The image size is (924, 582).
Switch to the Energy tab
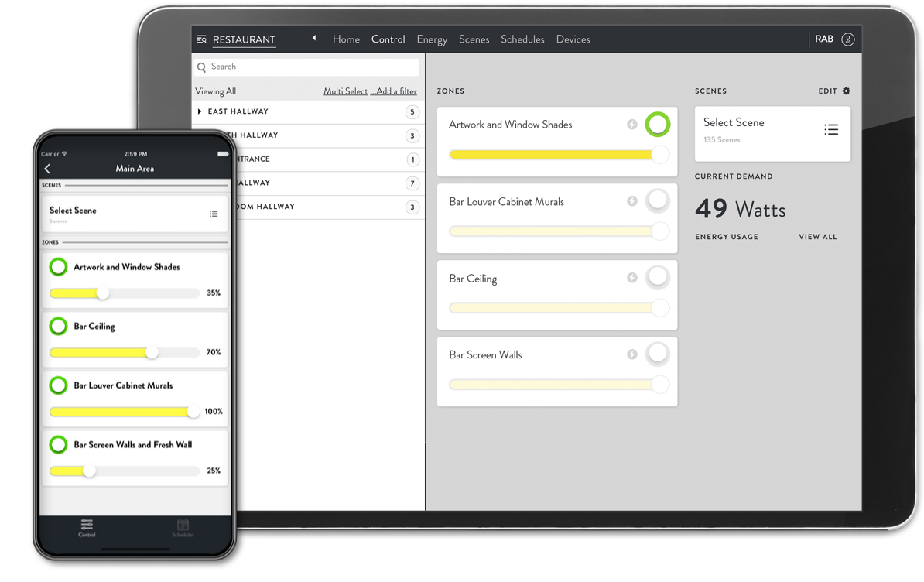pos(432,39)
